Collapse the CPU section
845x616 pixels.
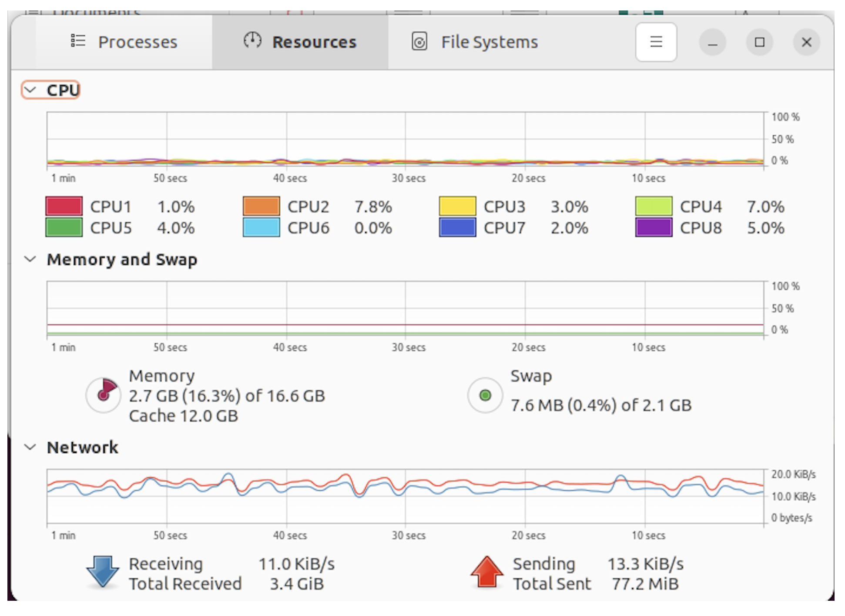point(30,90)
